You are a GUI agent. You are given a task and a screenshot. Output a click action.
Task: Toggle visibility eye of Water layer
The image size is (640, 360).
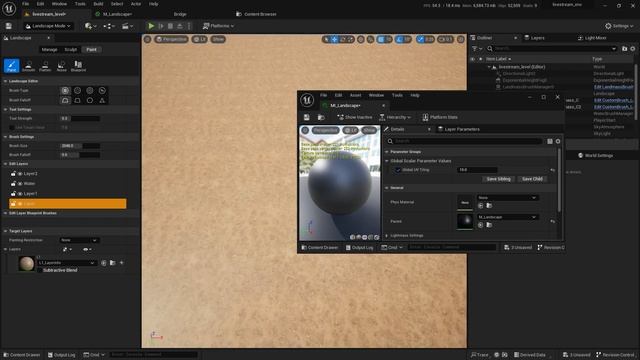(20, 184)
